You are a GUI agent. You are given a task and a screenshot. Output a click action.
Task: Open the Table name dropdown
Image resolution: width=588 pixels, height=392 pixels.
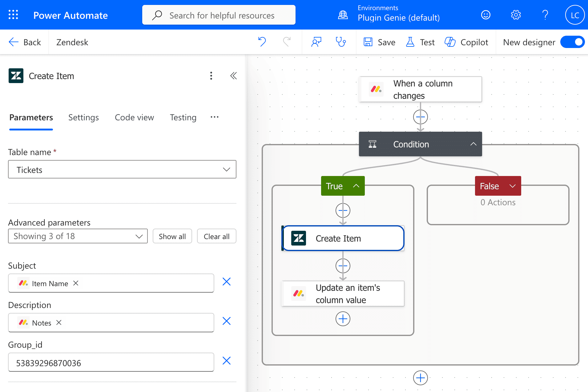[122, 169]
